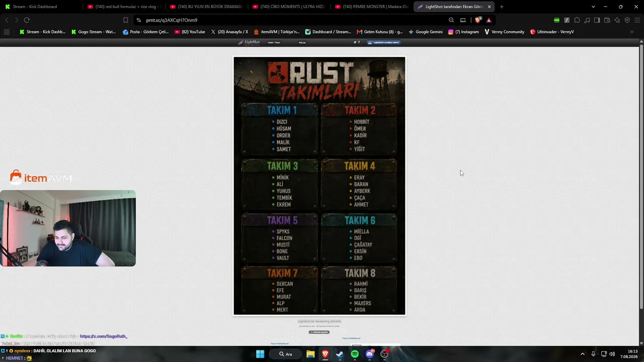
Task: Click the Facebook icon on LightShot header
Action: pos(359,42)
